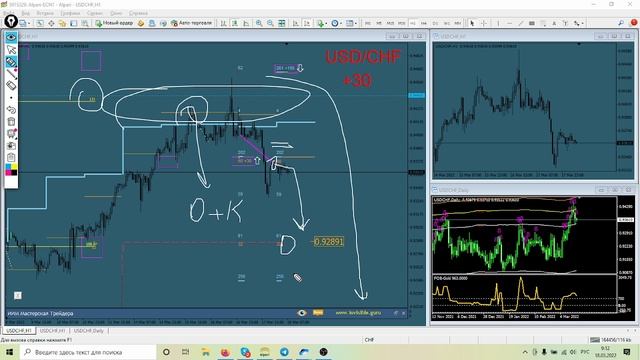This screenshot has height=360, width=640.
Task: Click the red notification icon at top right
Action: tap(634, 23)
